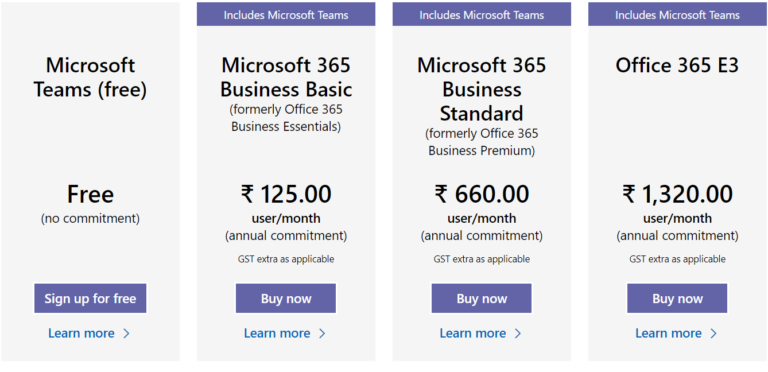Viewport: 768px width, 372px height.
Task: Select the Microsoft Teams (free) heading
Action: [90, 78]
